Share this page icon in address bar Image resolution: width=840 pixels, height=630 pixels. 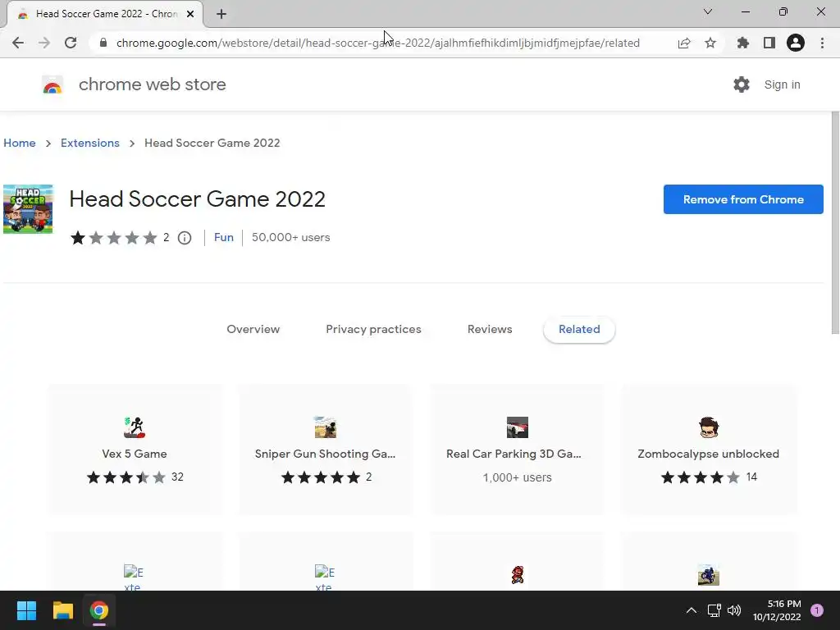(684, 43)
